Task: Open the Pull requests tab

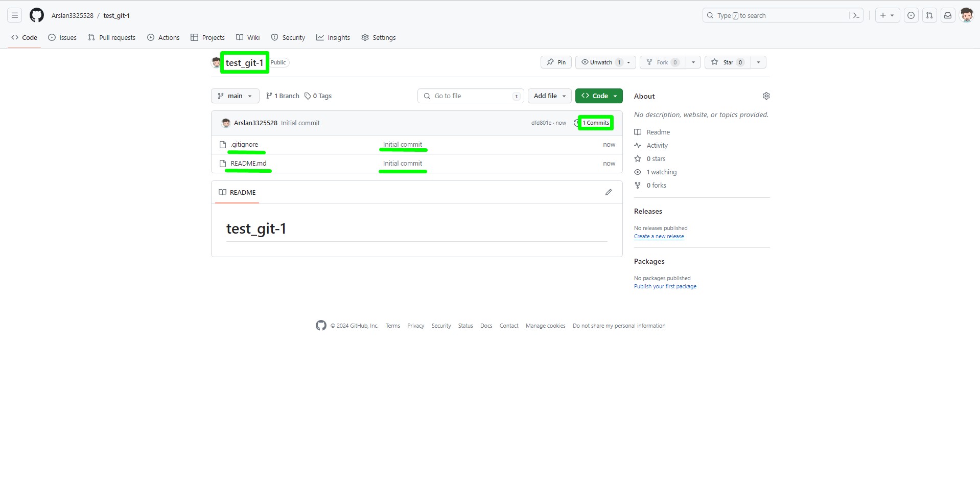Action: (x=112, y=37)
